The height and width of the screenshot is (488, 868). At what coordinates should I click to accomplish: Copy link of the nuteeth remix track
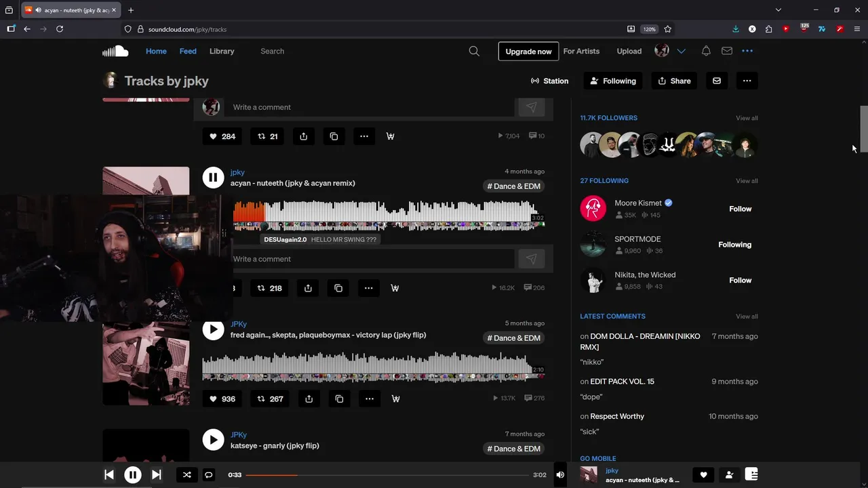pos(338,288)
